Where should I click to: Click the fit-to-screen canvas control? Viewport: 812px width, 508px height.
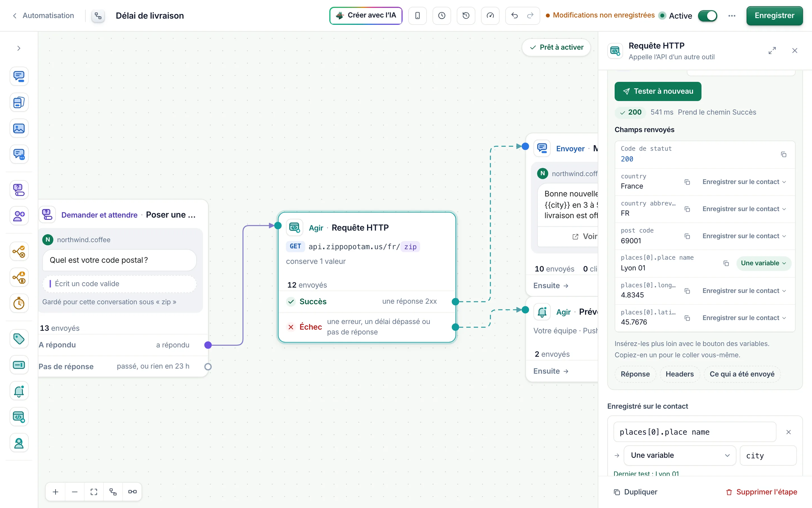point(94,492)
